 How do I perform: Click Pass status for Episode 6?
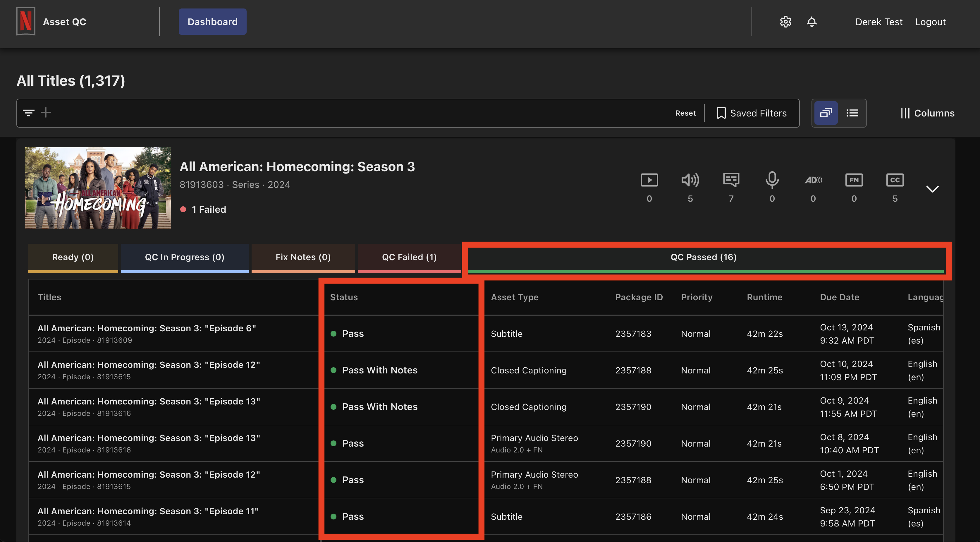pyautogui.click(x=347, y=333)
